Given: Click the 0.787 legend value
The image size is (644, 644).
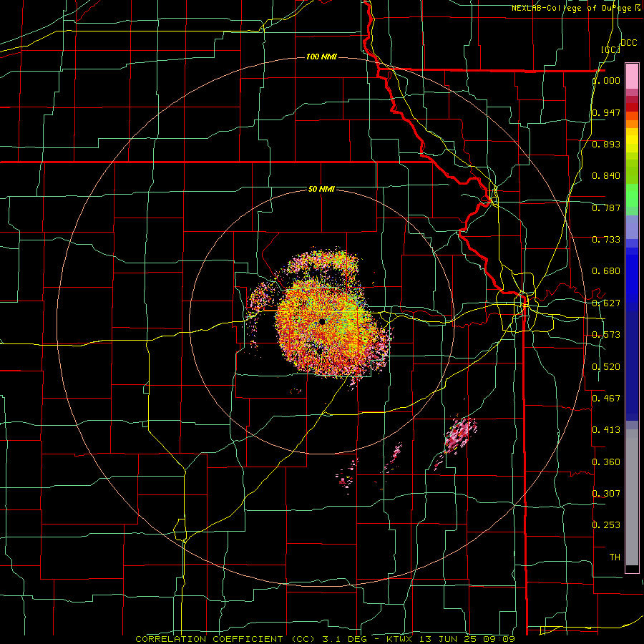Looking at the screenshot, I should (606, 208).
